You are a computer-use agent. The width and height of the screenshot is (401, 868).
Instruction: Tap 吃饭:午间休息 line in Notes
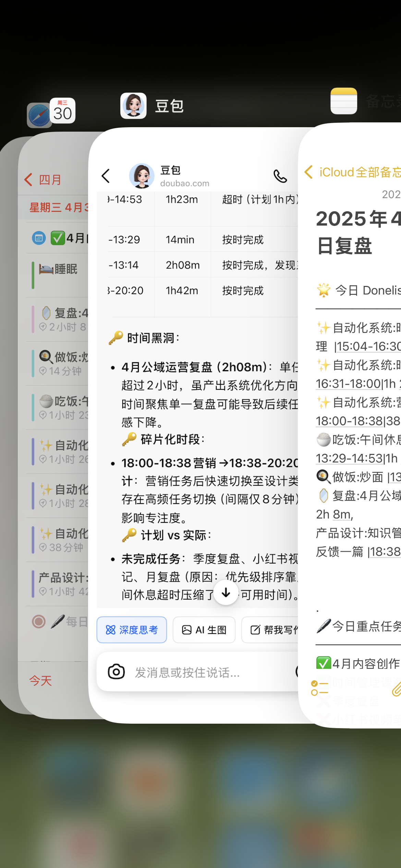coord(358,439)
